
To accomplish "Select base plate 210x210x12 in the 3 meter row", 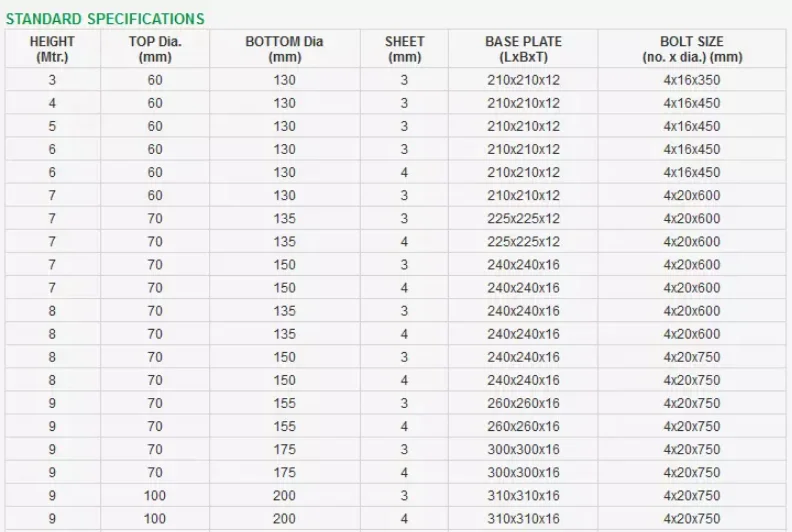I will (x=523, y=80).
